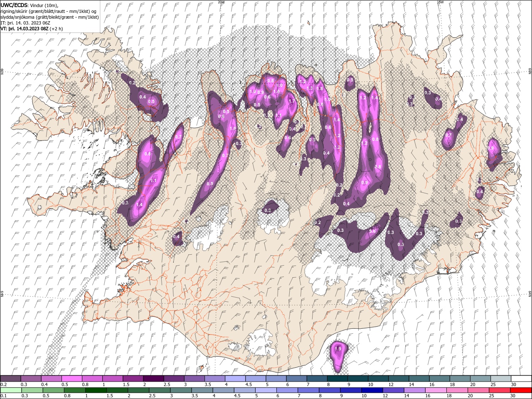Select the lavender swatch after 4 in top legend
532x399 pixels.
point(235,378)
